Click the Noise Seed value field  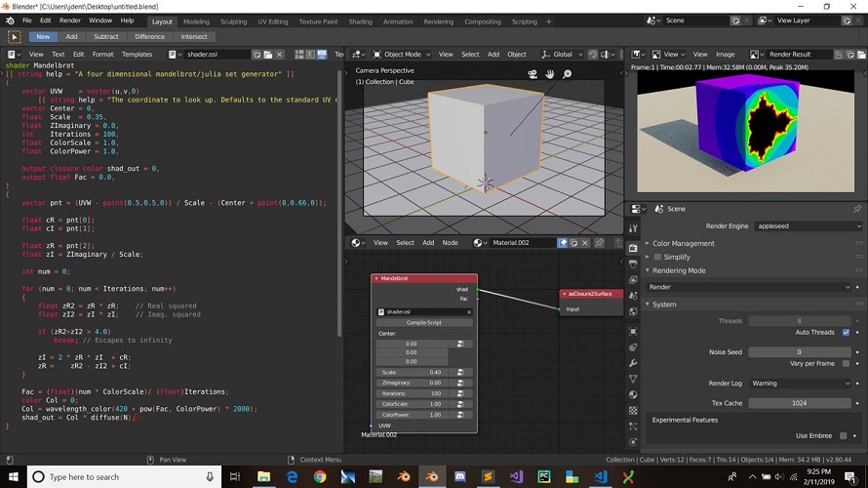point(800,351)
